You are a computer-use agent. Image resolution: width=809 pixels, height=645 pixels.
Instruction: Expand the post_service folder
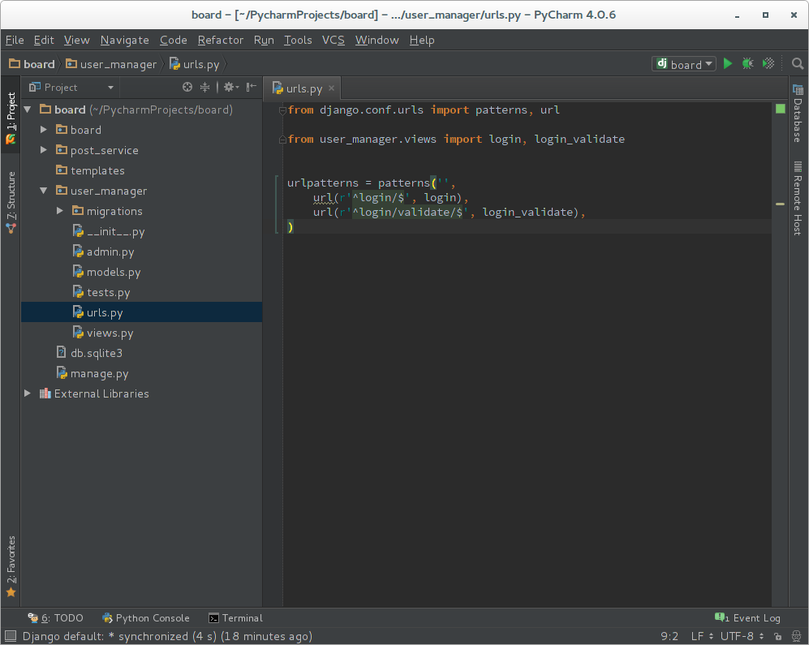tap(44, 150)
